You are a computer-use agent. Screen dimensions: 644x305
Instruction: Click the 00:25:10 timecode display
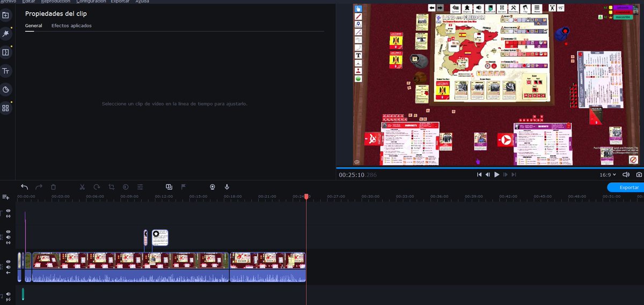tap(357, 175)
